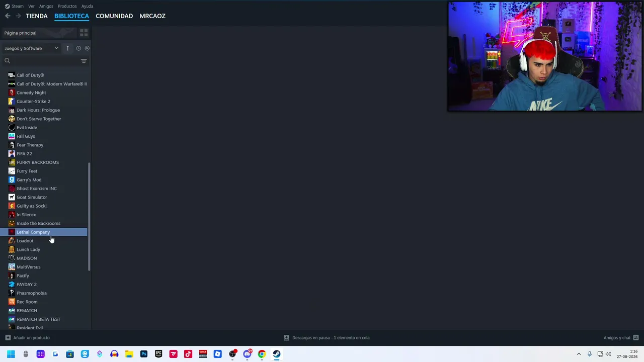The height and width of the screenshot is (362, 644).
Task: Show hidden system tray icons
Action: [579, 354]
